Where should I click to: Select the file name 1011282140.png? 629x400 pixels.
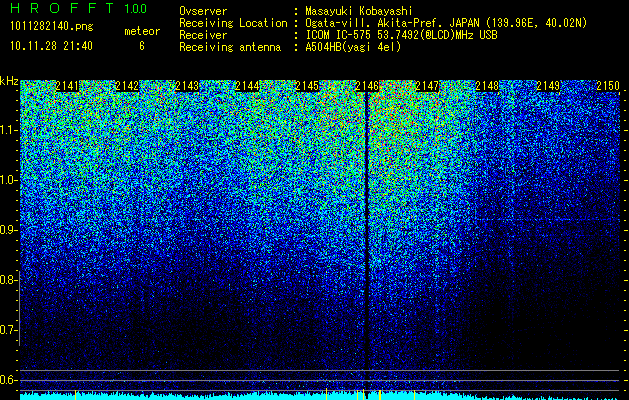tap(52, 26)
